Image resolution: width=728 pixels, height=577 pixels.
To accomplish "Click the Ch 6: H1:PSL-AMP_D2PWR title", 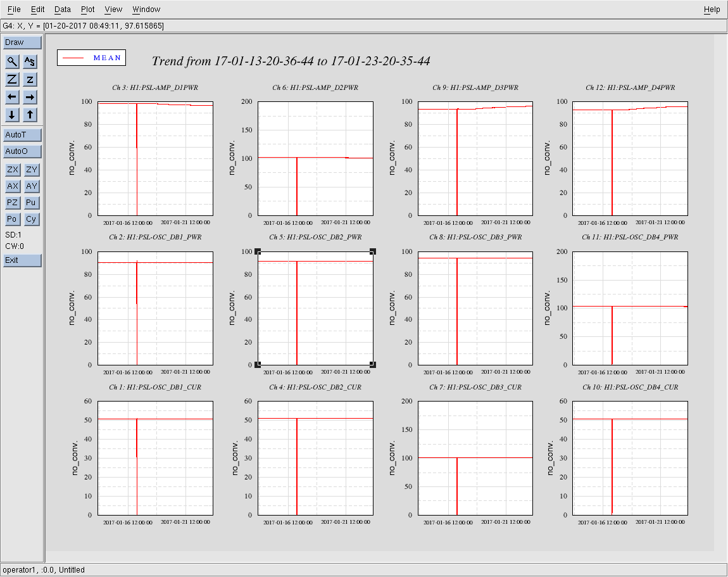I will 315,88.
